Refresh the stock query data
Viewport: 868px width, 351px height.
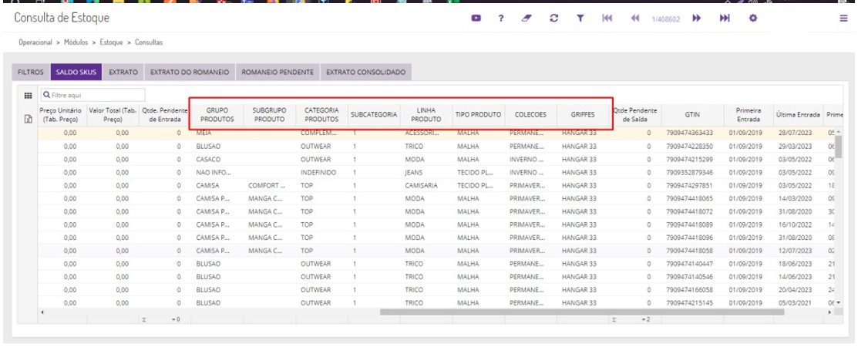pos(553,19)
